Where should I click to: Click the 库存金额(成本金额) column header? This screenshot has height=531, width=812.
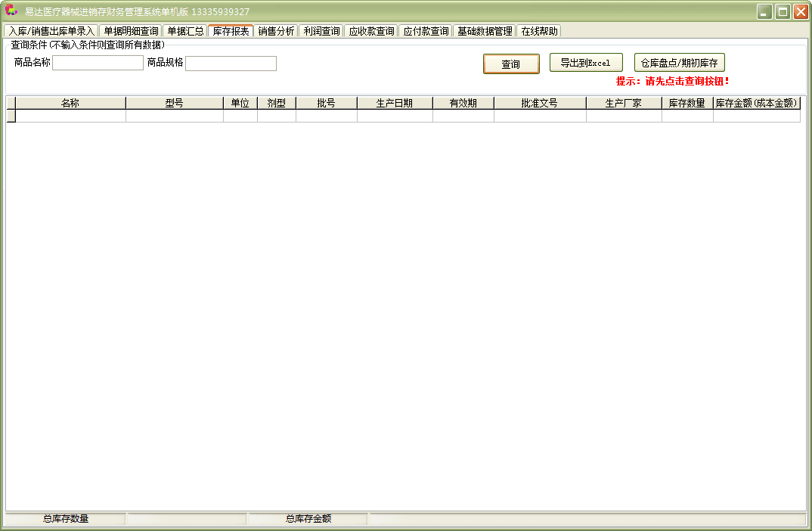pyautogui.click(x=757, y=103)
